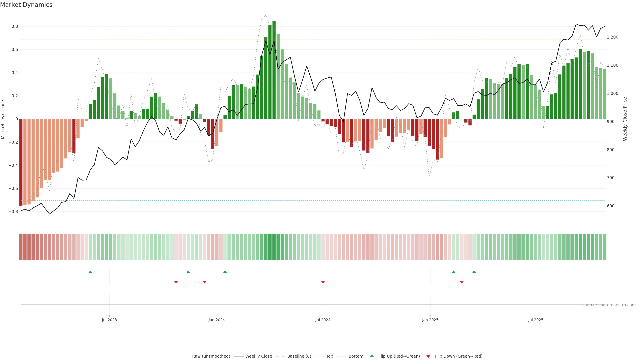Click the darkest green heatmap strip cell
This screenshot has width=644, height=362.
pos(274,247)
